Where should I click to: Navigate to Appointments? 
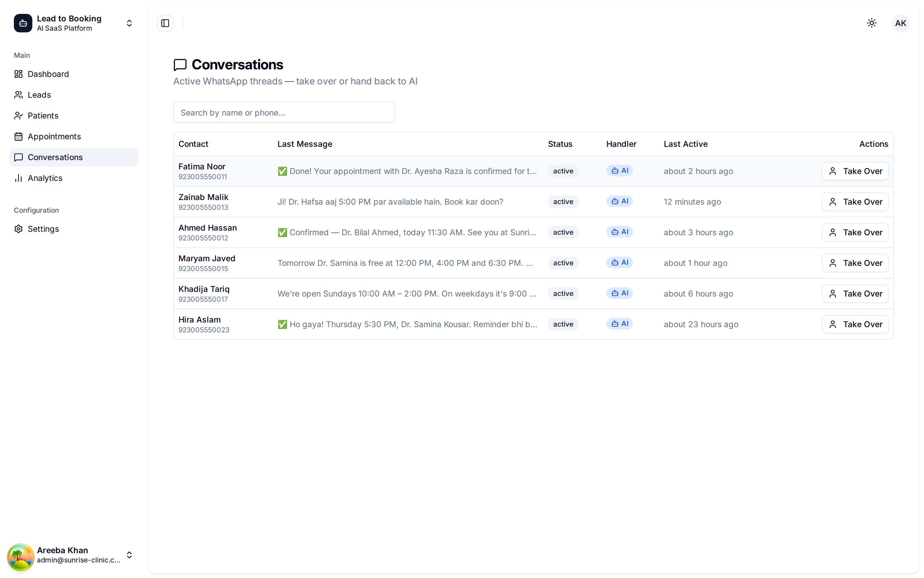(74, 136)
